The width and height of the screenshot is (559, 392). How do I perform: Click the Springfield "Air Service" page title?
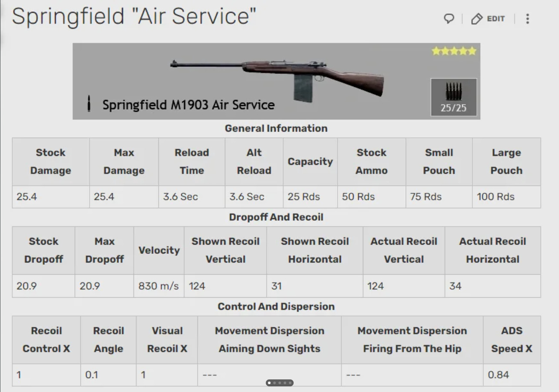[134, 17]
